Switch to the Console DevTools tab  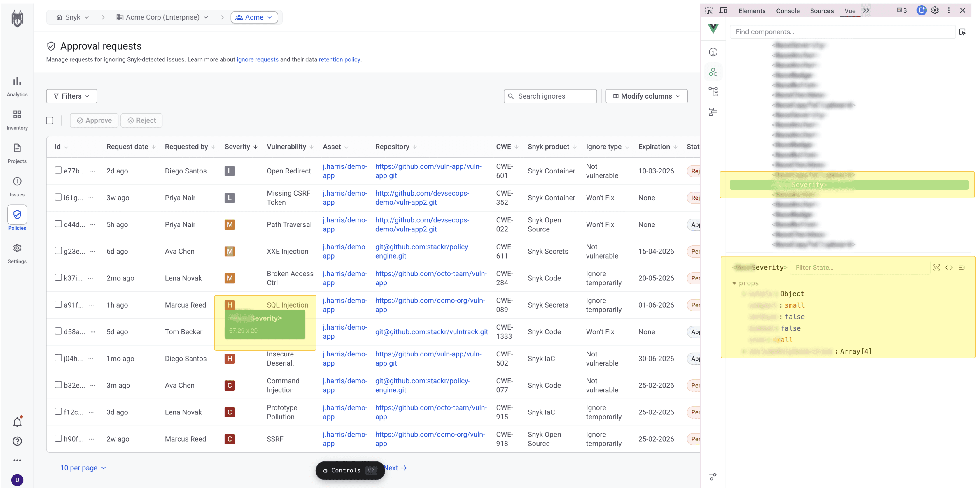787,11
